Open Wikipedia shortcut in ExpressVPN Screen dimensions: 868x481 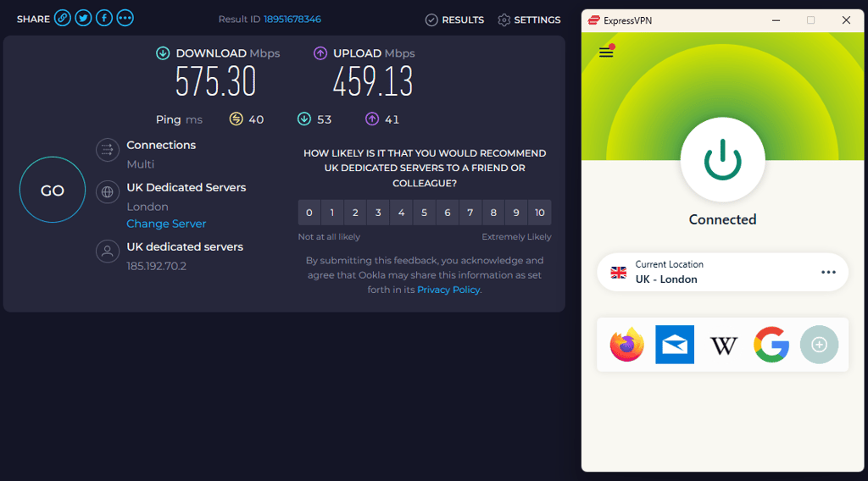(x=724, y=346)
